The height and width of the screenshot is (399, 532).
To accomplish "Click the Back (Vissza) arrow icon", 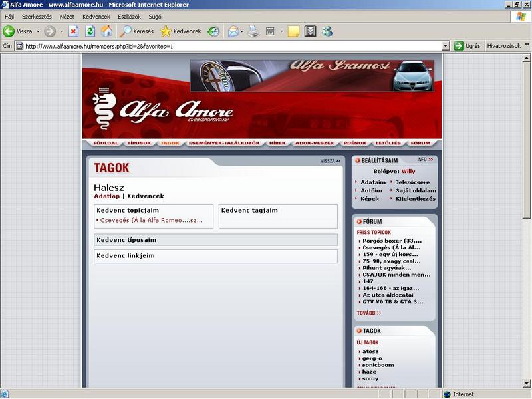I will pos(9,31).
